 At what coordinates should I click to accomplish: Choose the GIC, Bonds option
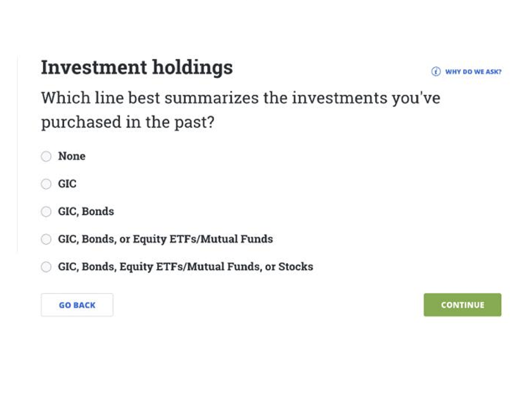46,211
